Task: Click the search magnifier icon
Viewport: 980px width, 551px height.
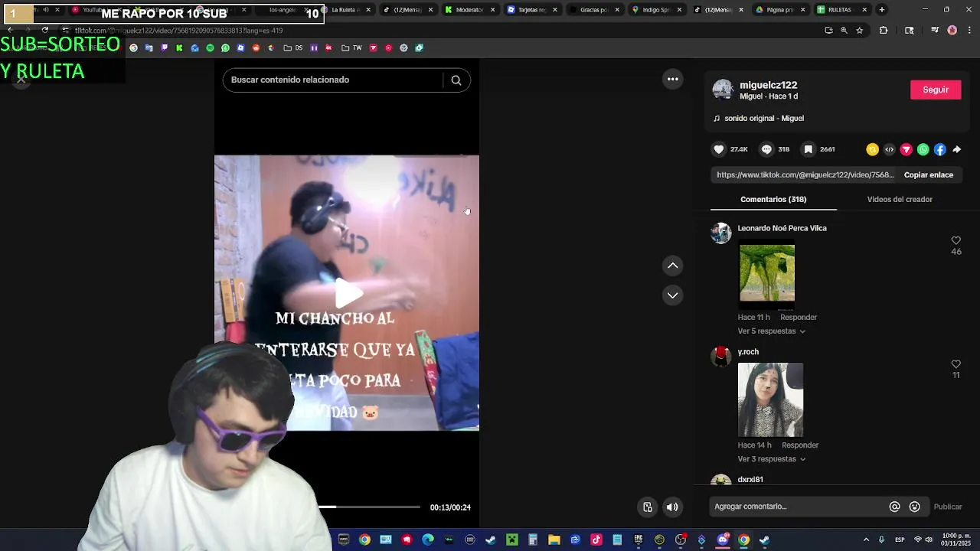Action: click(x=456, y=80)
